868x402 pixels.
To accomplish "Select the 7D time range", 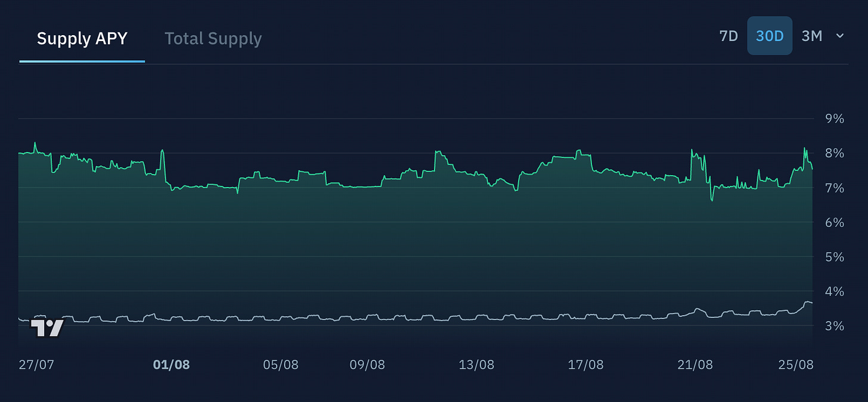I will click(x=728, y=36).
